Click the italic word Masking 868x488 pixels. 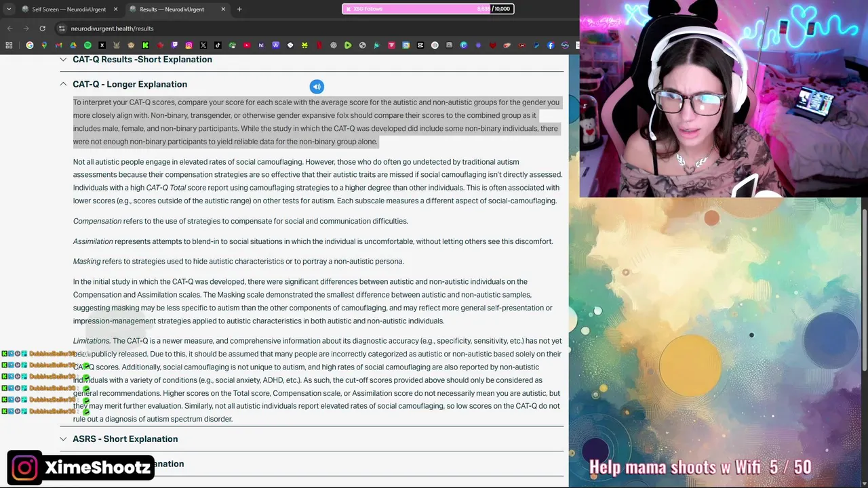tap(87, 262)
